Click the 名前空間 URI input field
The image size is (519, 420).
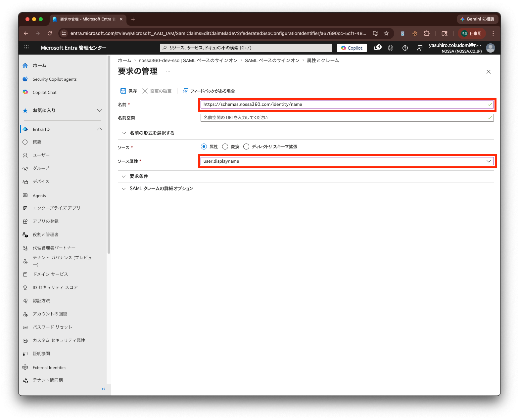pos(347,118)
